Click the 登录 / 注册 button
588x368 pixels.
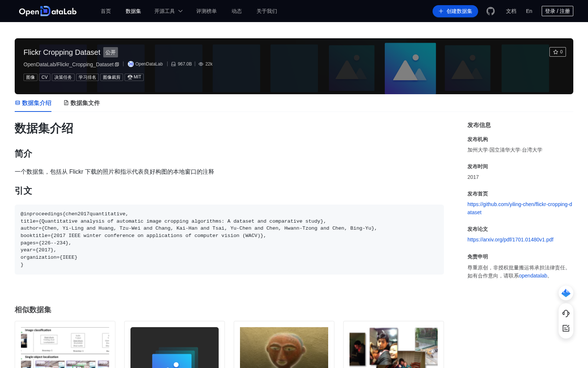click(557, 11)
